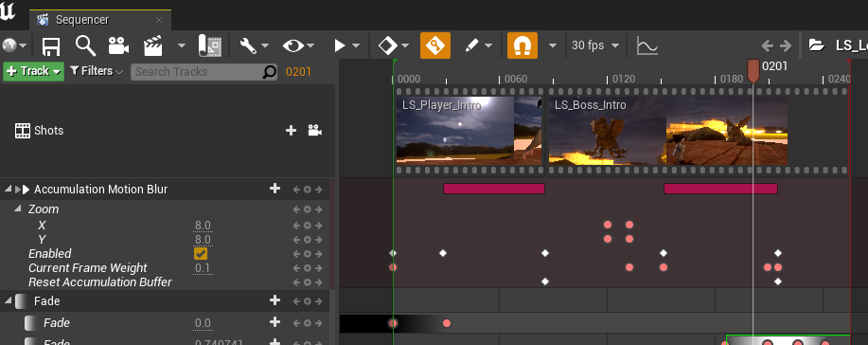Open the magnifier Find in Content Browser icon

(85, 46)
